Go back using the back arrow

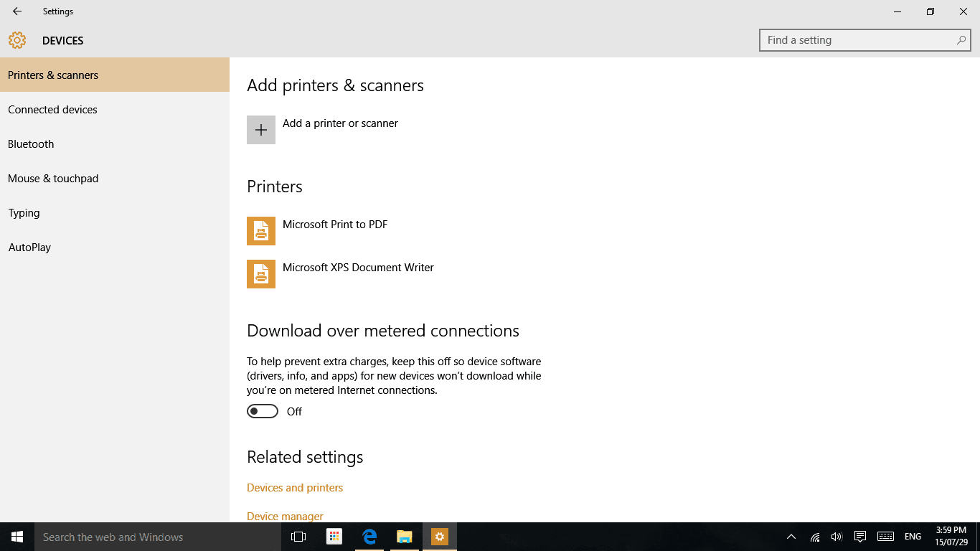point(17,11)
